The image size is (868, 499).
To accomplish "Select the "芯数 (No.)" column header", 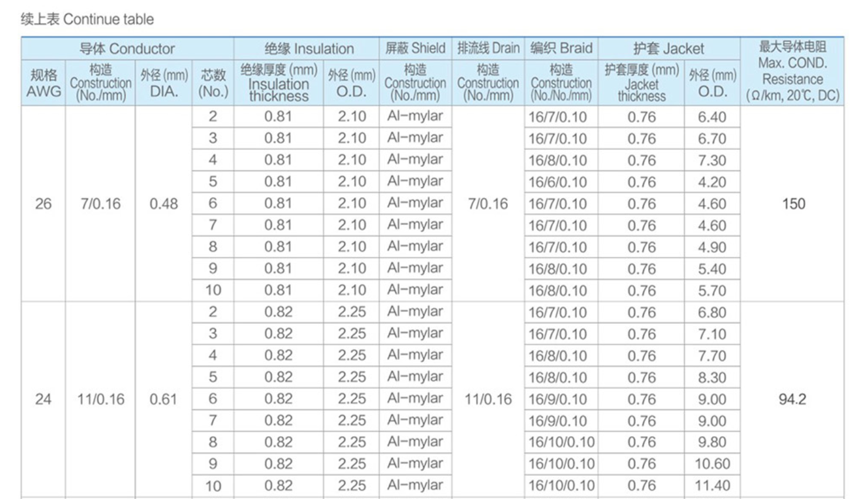I will tap(213, 83).
